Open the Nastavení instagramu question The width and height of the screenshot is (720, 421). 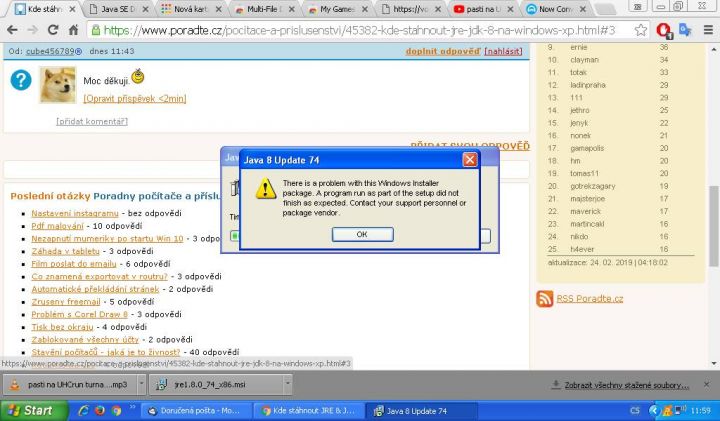coord(74,213)
